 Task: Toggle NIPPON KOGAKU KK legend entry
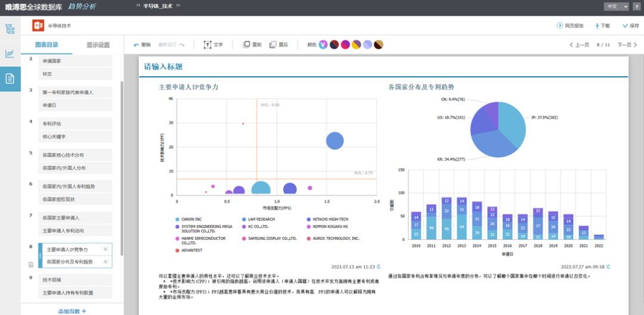(x=327, y=226)
